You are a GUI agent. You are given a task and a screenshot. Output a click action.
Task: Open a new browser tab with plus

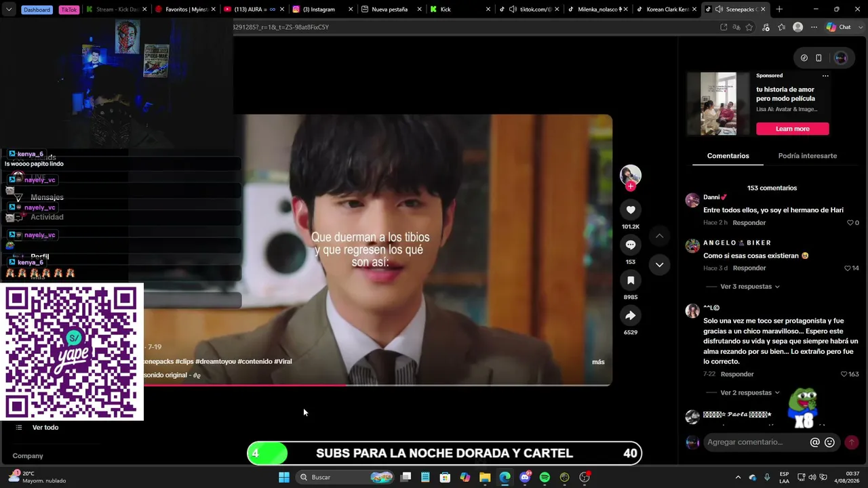(779, 9)
